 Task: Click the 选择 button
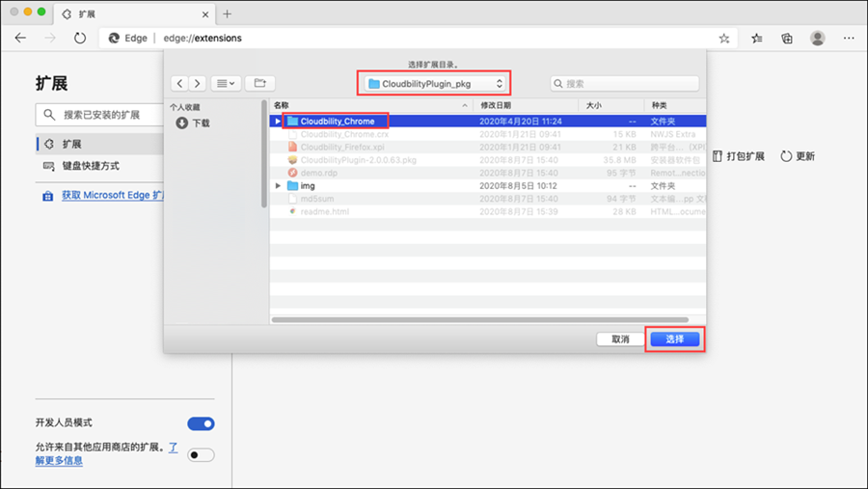674,340
